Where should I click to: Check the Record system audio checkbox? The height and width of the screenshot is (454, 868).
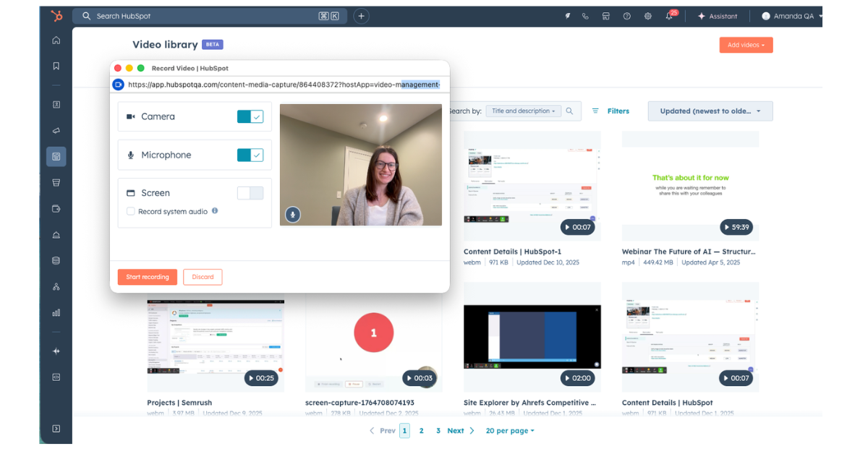(x=130, y=210)
